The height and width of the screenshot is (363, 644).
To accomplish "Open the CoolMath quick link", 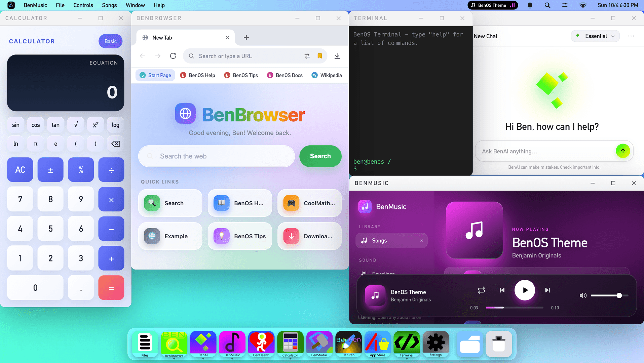I will (x=309, y=203).
